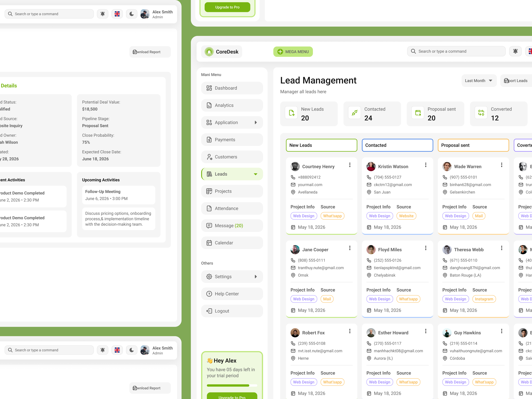The image size is (532, 399).
Task: Toggle dark mode moon icon in bottom-left header
Action: pos(132,350)
